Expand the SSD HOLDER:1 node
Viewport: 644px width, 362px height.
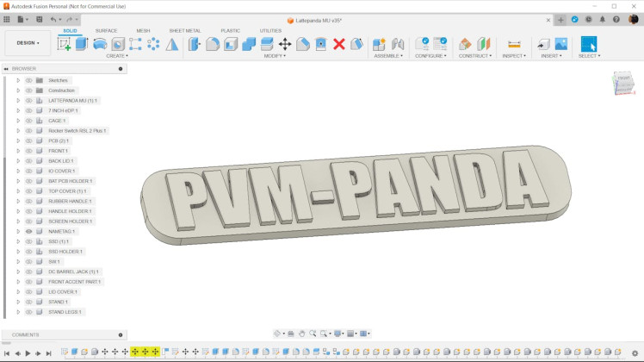click(18, 252)
